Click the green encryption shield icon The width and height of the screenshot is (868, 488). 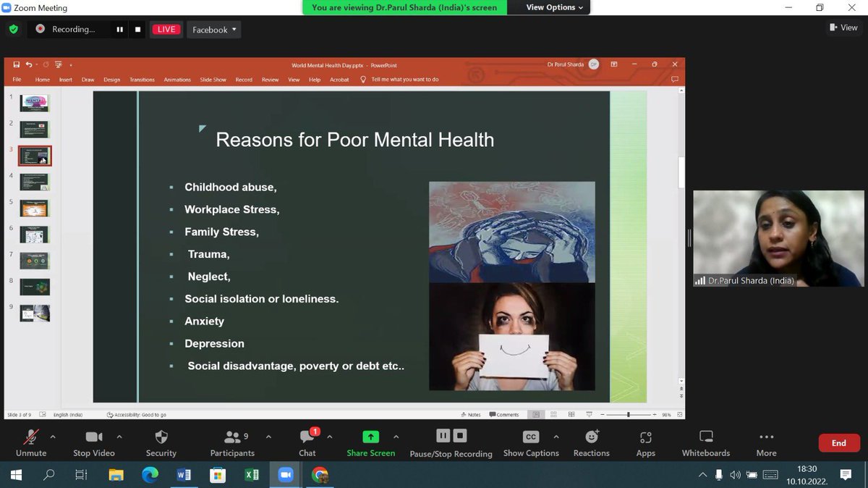(14, 30)
